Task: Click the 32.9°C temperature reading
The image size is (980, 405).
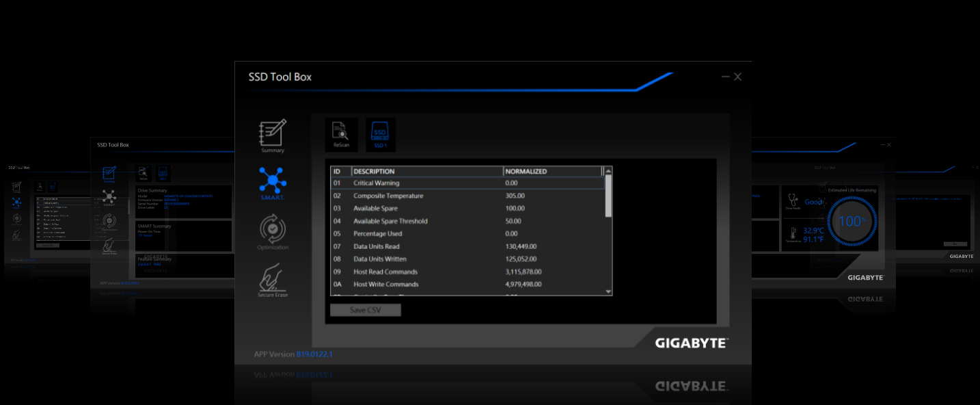Action: (814, 231)
